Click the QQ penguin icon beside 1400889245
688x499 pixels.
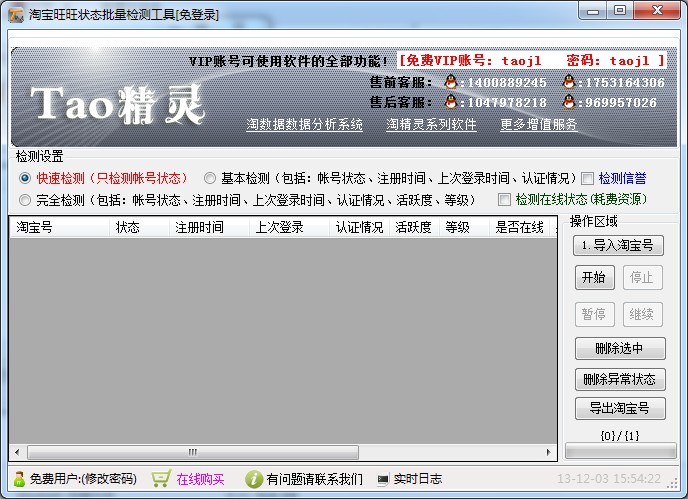(451, 82)
